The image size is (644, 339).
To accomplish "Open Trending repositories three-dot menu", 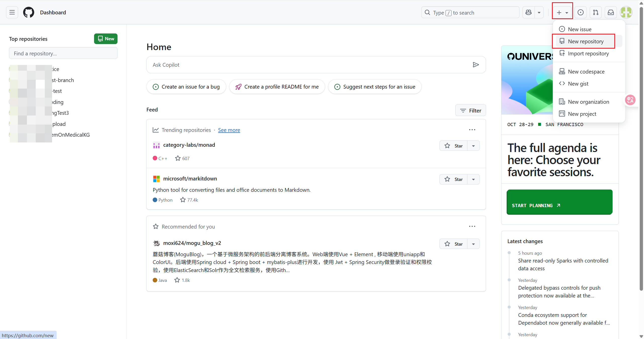I will tap(472, 130).
